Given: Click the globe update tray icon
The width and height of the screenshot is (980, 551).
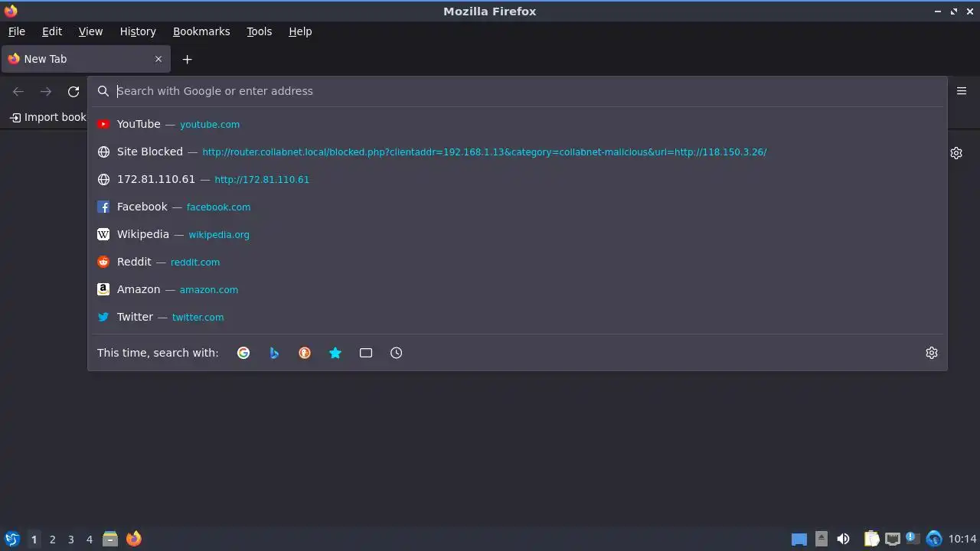Looking at the screenshot, I should [x=934, y=539].
